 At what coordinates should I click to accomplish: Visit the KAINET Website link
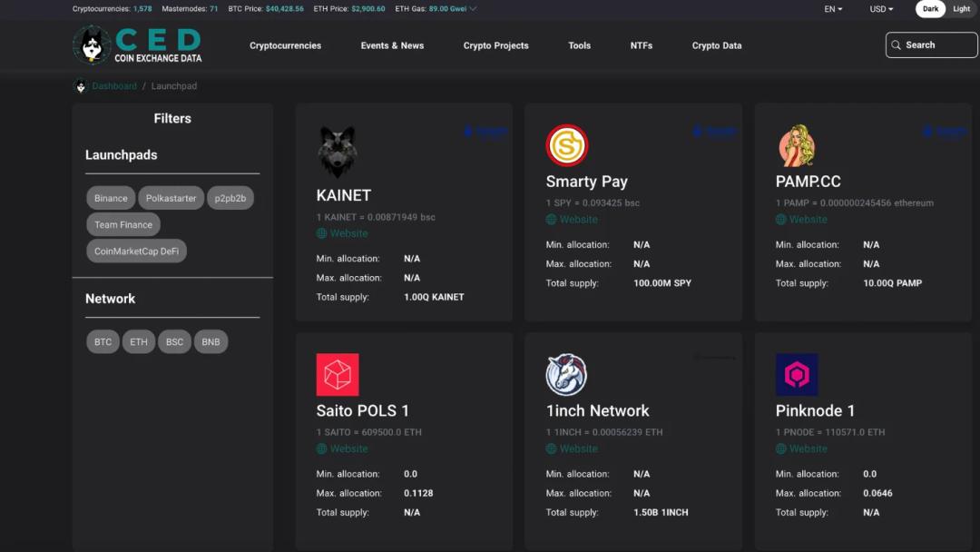tap(348, 233)
